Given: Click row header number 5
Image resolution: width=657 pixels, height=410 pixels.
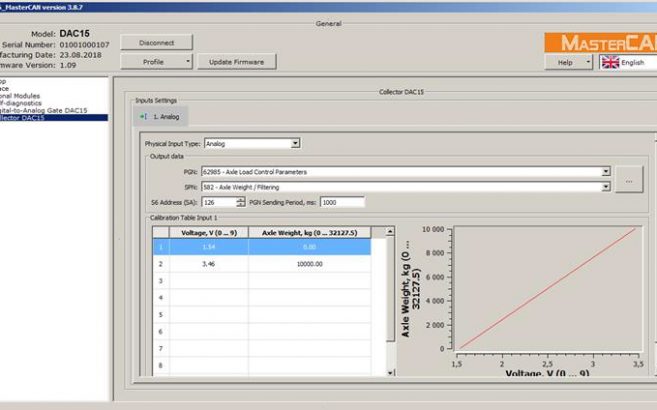Looking at the screenshot, I should [x=160, y=315].
